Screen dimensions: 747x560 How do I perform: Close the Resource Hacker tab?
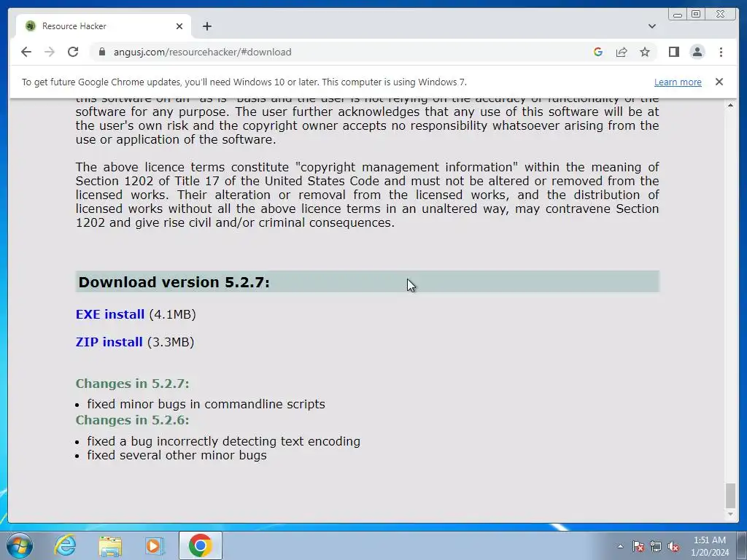(x=179, y=26)
